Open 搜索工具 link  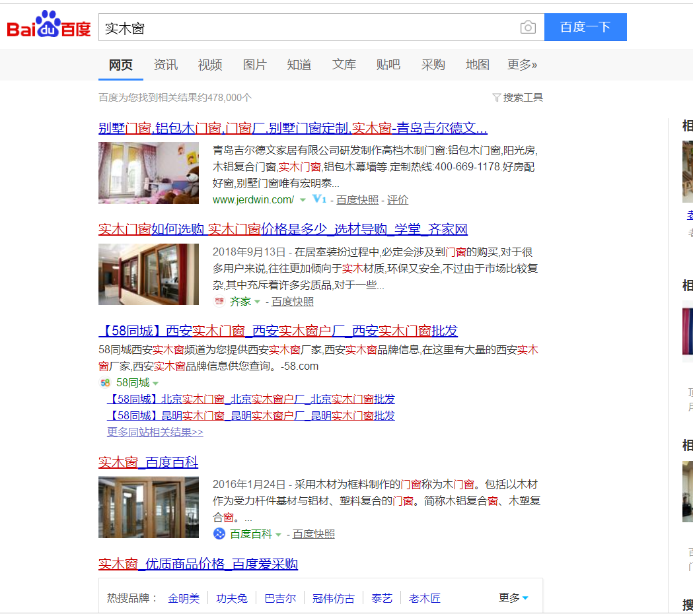pos(523,98)
